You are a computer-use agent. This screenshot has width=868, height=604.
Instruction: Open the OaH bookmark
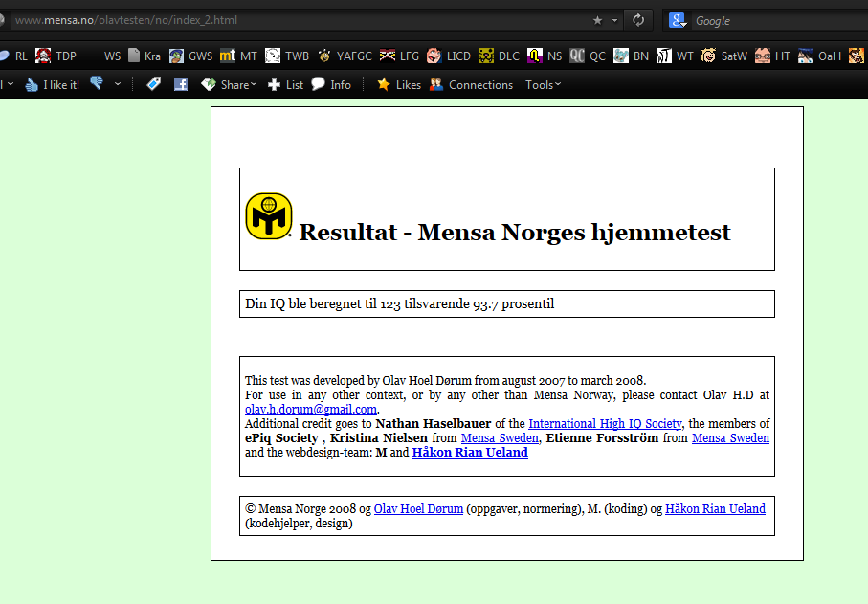819,56
